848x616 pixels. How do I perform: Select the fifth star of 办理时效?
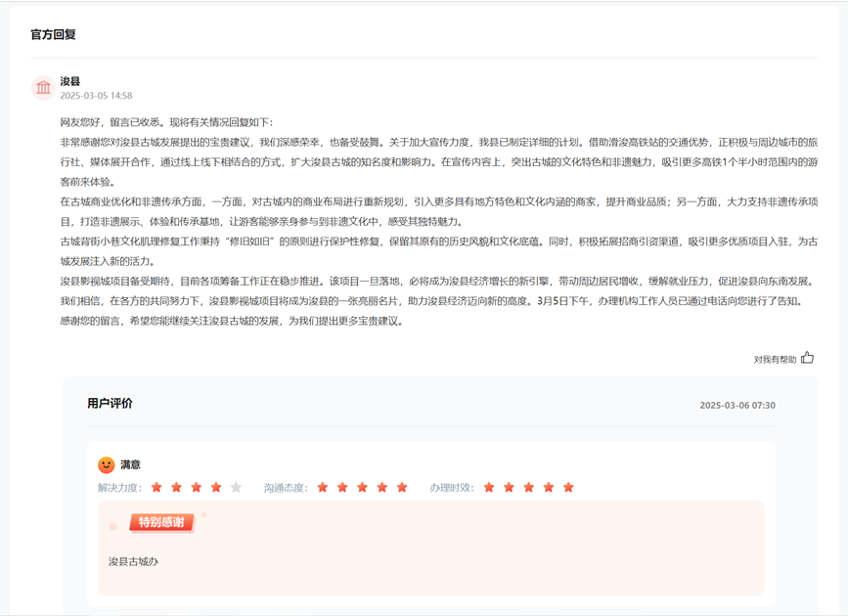click(x=568, y=487)
